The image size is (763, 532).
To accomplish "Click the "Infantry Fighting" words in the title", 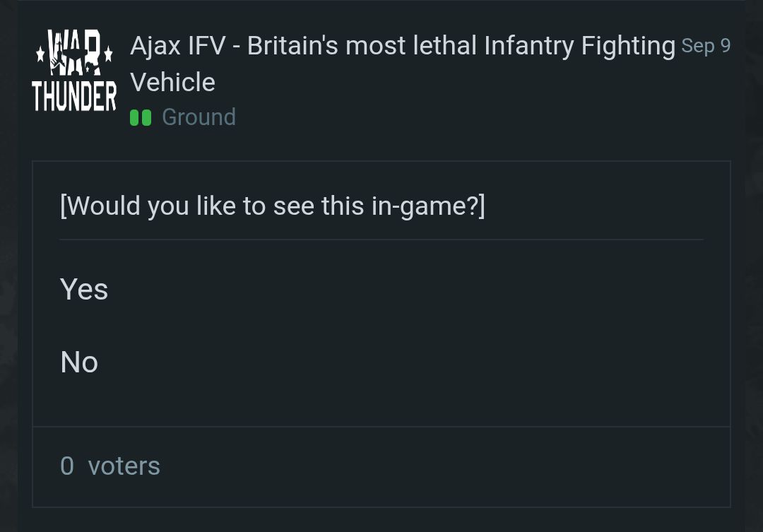I will pyautogui.click(x=579, y=47).
